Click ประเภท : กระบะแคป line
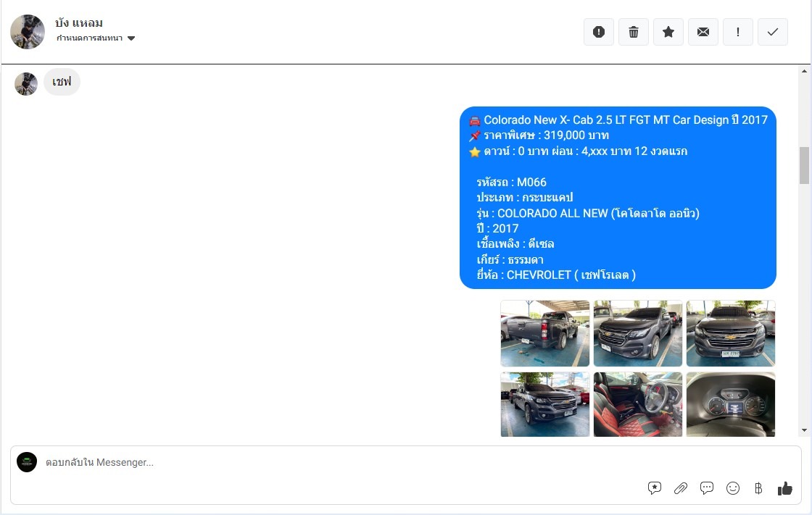Image resolution: width=812 pixels, height=515 pixels. click(x=525, y=198)
